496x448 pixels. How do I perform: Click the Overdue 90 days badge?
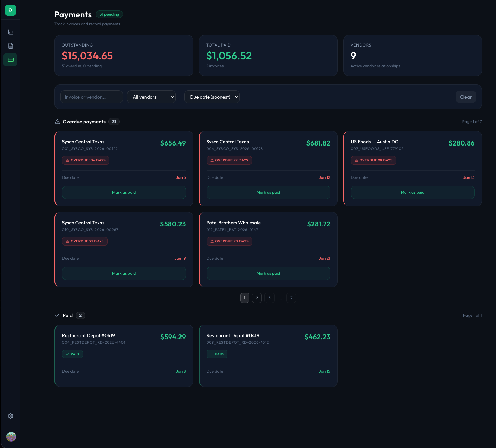click(x=229, y=241)
